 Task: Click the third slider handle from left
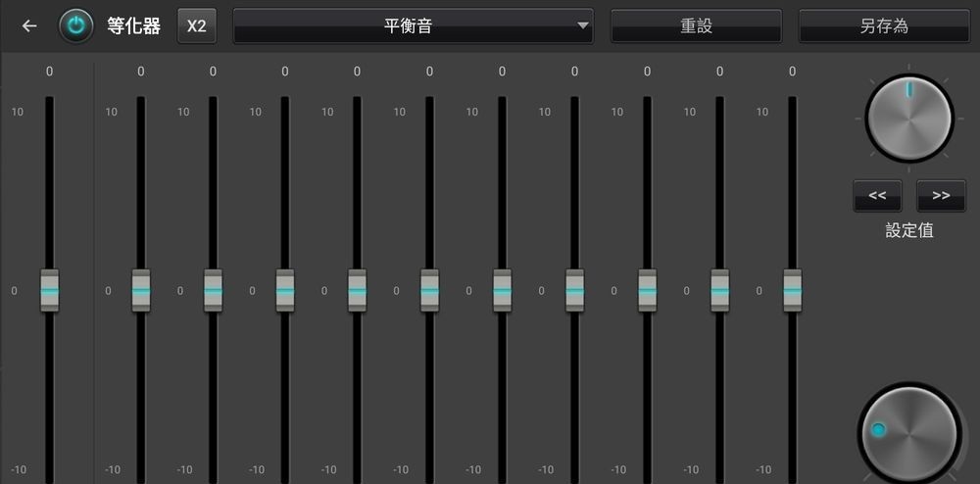click(x=213, y=291)
